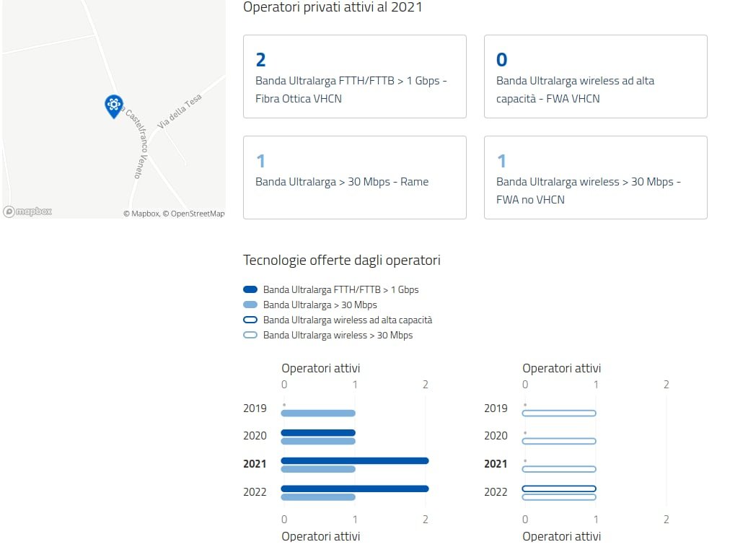
Task: Open the OpenStreetMap attribution link
Action: click(197, 214)
